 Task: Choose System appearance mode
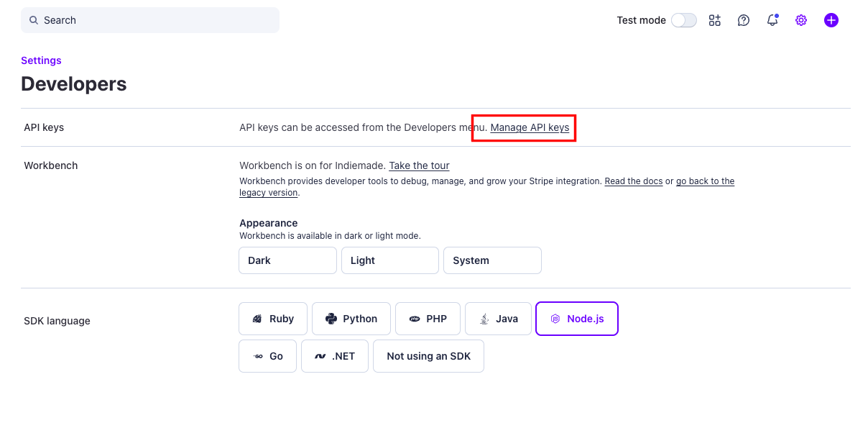pyautogui.click(x=492, y=260)
